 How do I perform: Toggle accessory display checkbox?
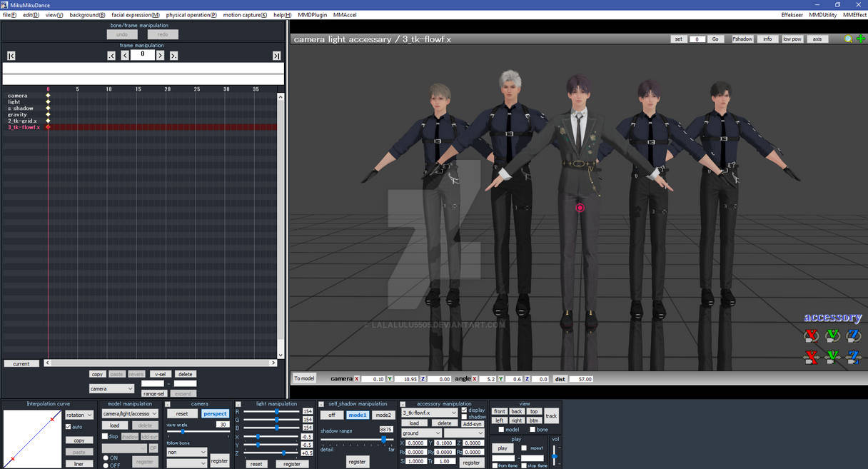tap(465, 410)
